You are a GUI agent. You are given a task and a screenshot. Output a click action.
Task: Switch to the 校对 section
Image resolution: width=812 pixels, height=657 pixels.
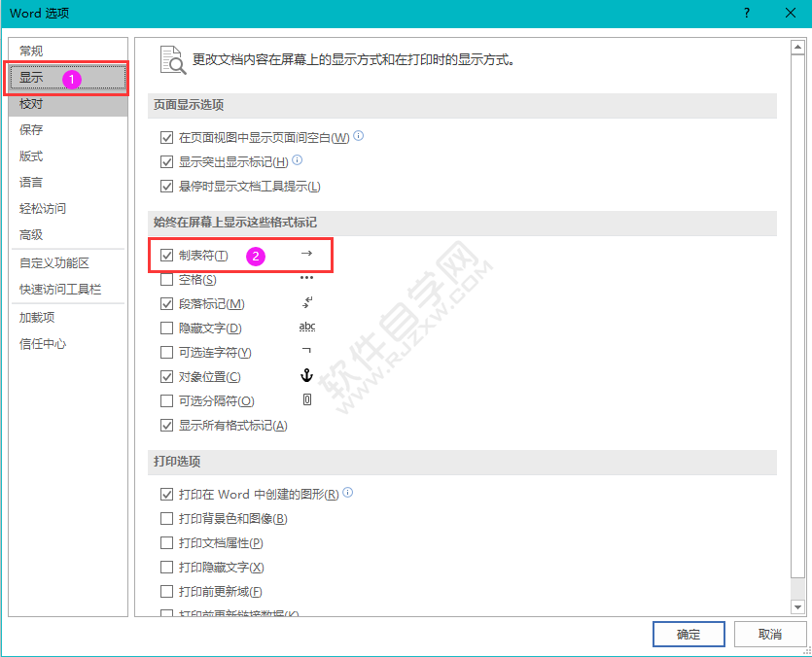32,103
